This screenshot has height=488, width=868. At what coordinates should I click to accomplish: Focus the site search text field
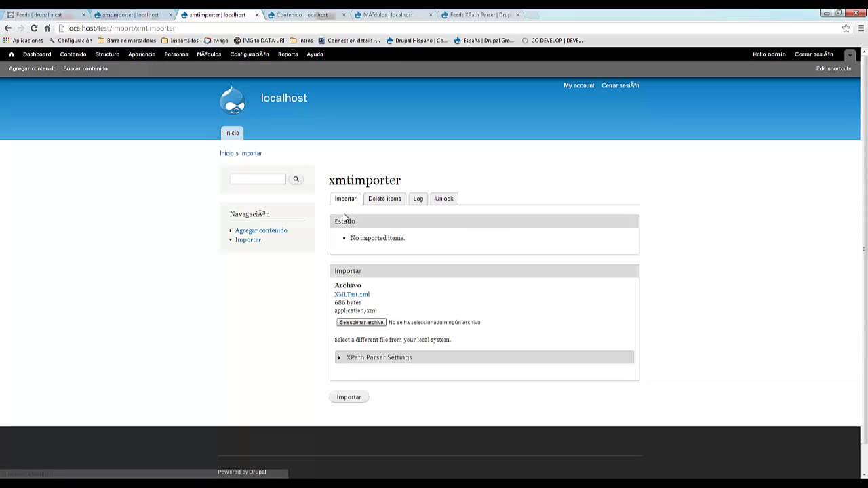tap(258, 179)
